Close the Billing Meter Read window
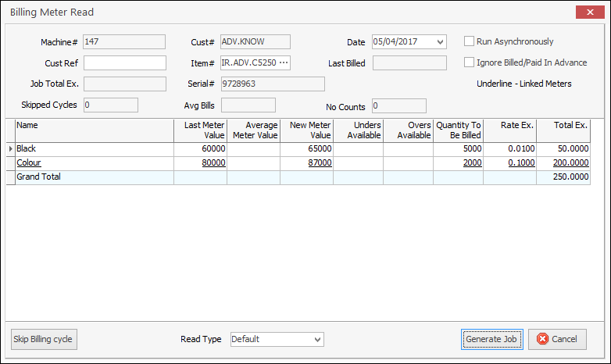611x364 pixels. [587, 12]
